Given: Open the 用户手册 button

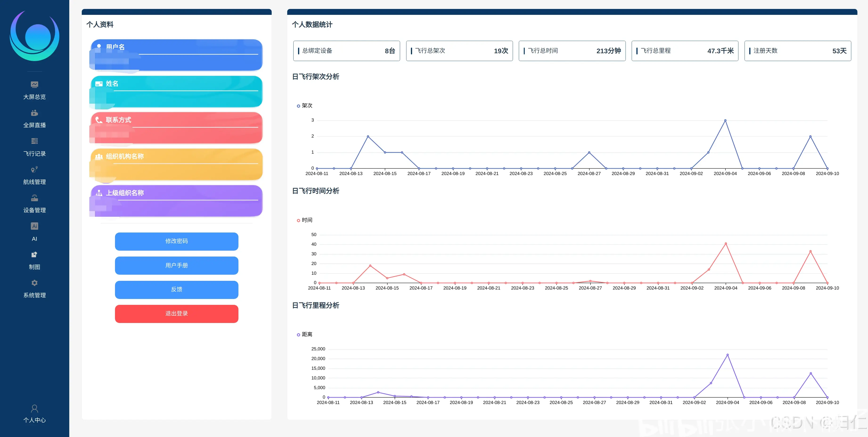Looking at the screenshot, I should [x=176, y=265].
